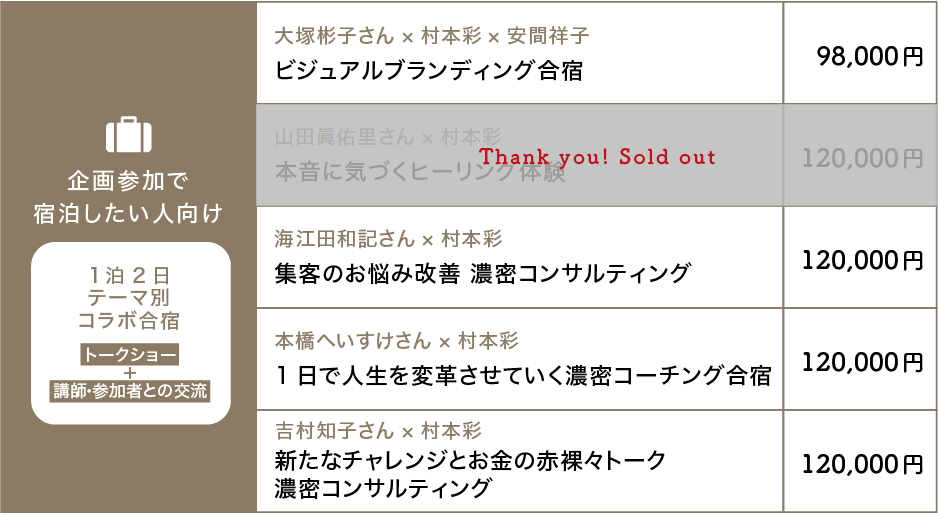
Task: Click the Thank you! Sold out text
Action: 598,157
